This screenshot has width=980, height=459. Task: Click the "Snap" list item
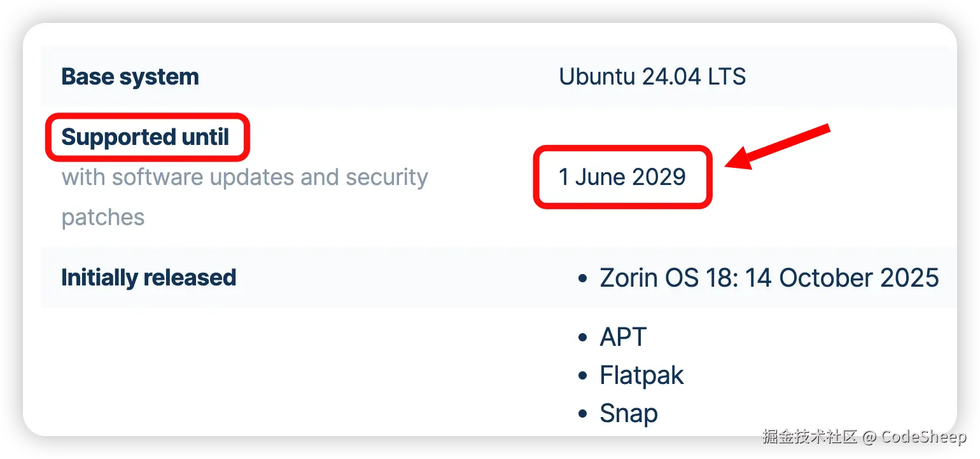pyautogui.click(x=629, y=414)
